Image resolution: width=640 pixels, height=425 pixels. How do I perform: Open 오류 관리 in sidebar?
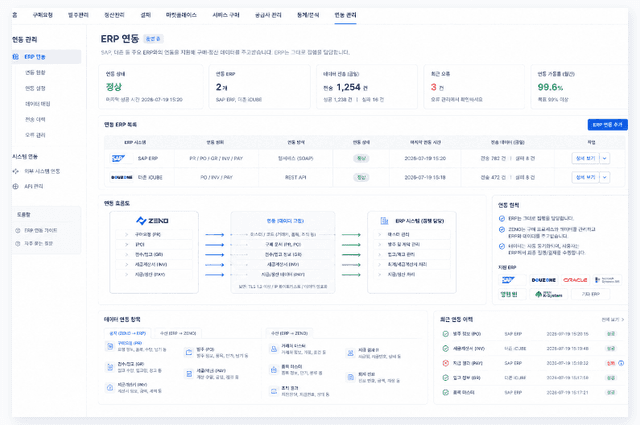tap(36, 135)
